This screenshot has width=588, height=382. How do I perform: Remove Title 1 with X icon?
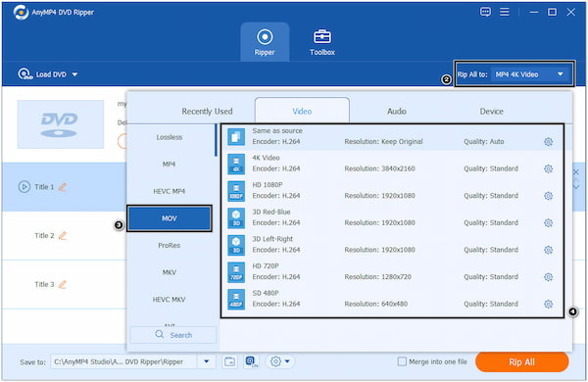576,172
